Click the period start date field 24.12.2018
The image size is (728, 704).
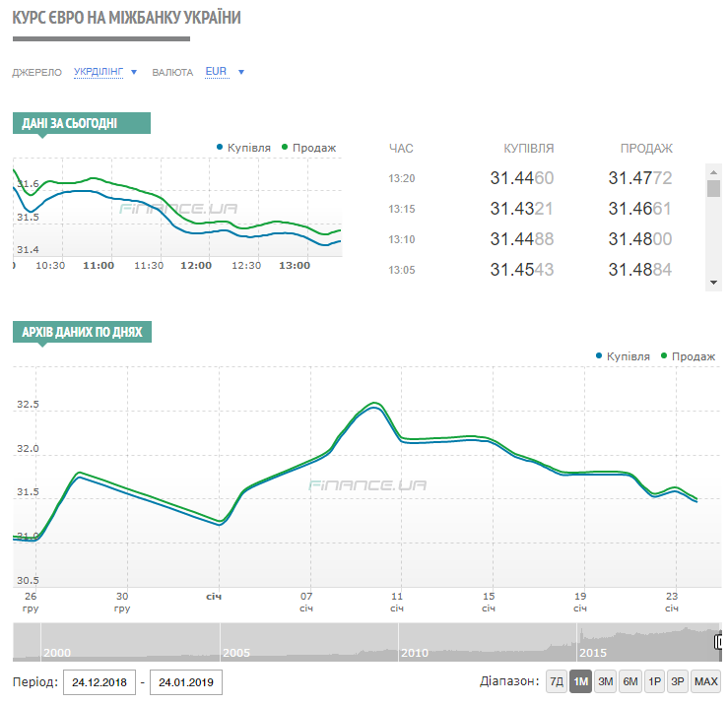coord(99,682)
